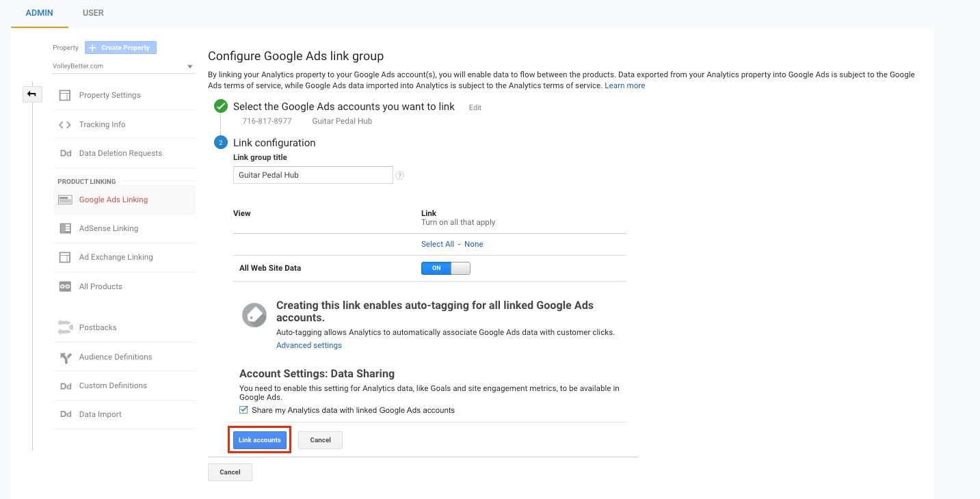Click the All Products link icon
This screenshot has width=980, height=499.
pyautogui.click(x=65, y=286)
